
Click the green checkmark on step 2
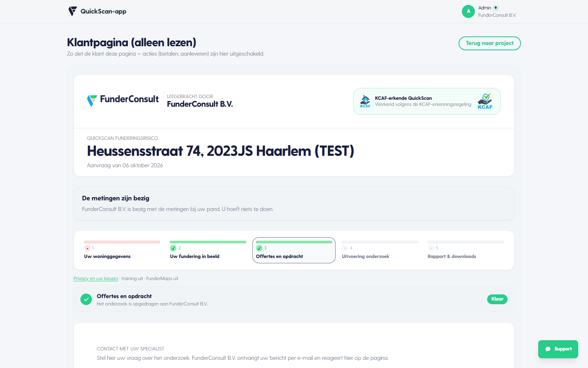tap(173, 248)
